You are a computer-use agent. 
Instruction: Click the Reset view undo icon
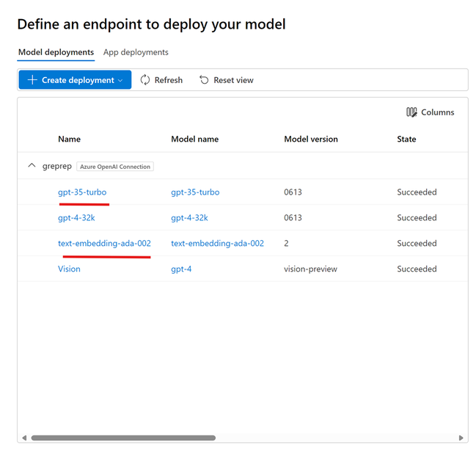click(x=204, y=80)
